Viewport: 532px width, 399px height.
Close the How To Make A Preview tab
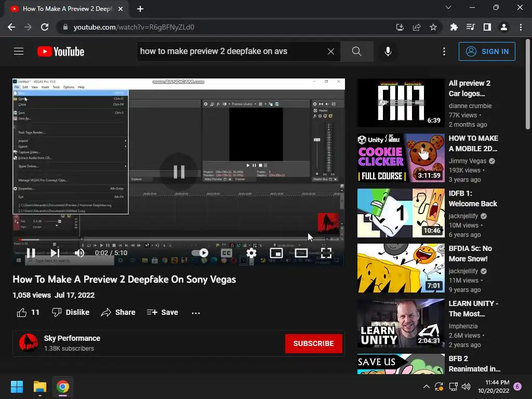pos(121,9)
